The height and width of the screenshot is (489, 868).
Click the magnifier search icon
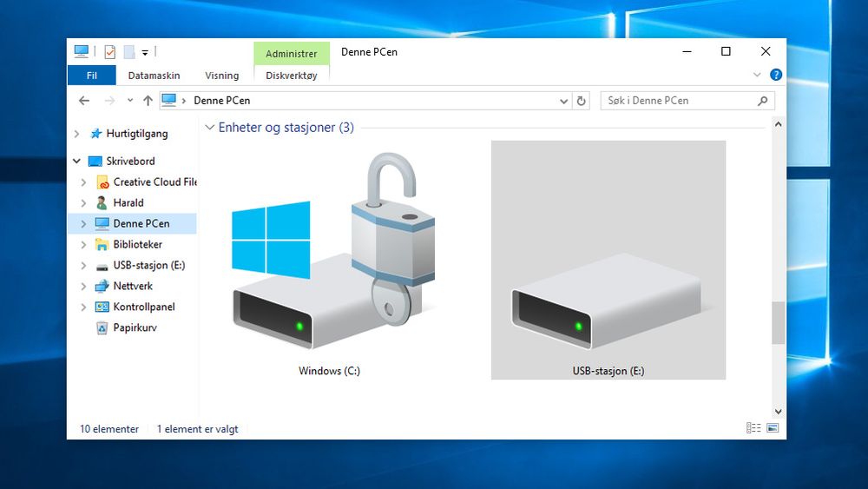[x=763, y=101]
